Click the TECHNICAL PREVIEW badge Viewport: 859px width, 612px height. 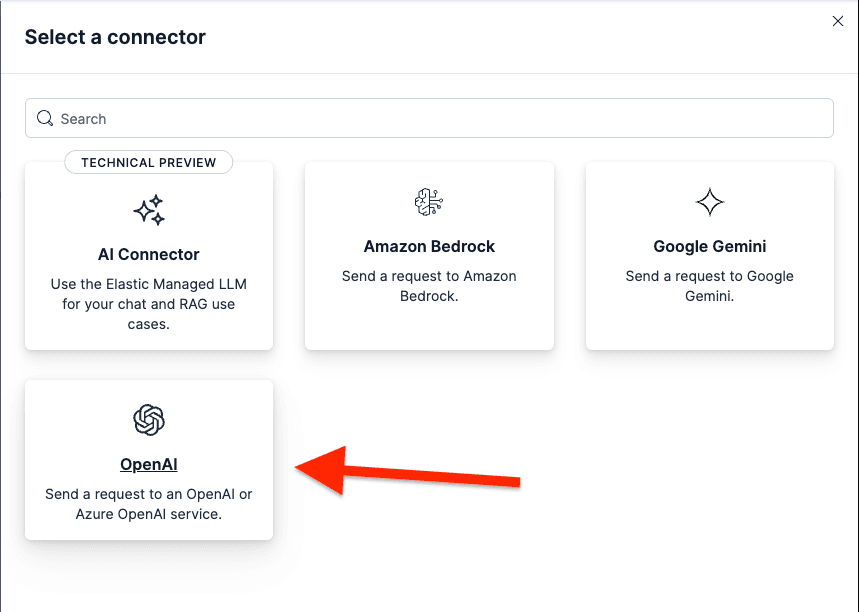pyautogui.click(x=148, y=162)
